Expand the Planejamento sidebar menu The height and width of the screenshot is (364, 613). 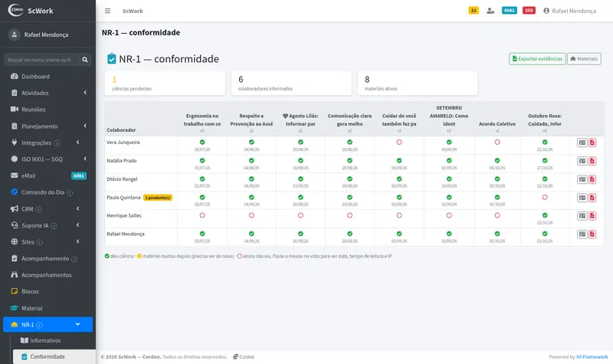48,126
